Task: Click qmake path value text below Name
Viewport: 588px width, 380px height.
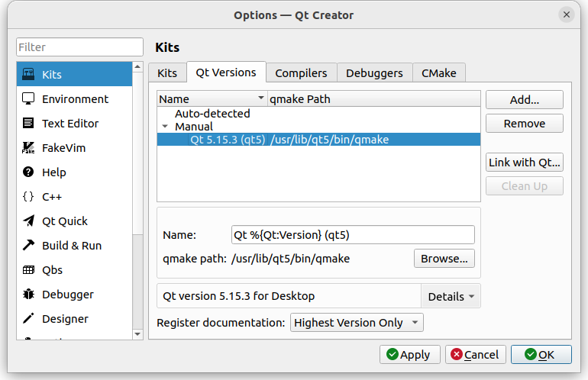Action: coord(291,259)
